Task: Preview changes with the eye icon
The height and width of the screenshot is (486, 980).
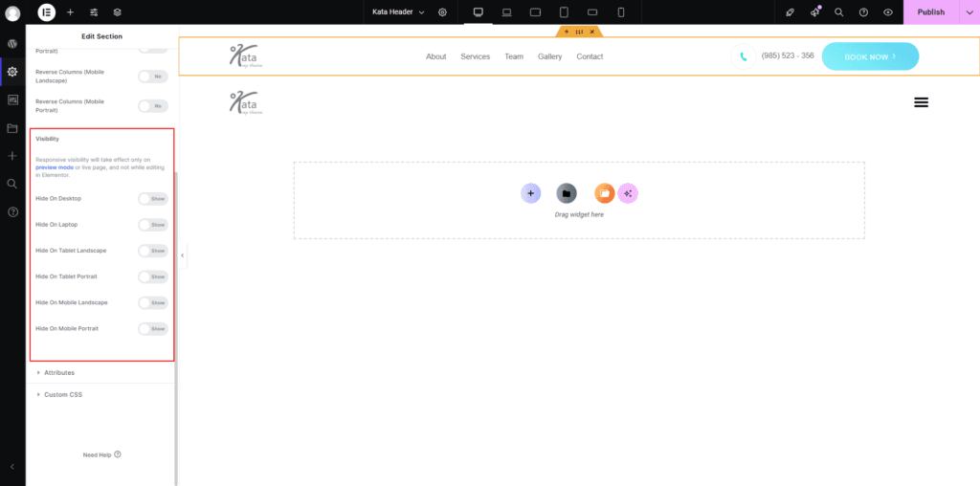Action: 888,11
